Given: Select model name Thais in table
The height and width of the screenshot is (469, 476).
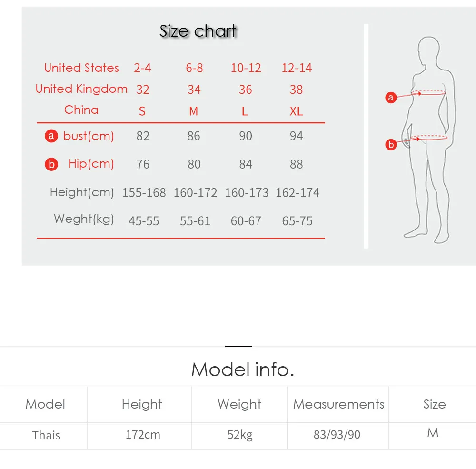Looking at the screenshot, I should tap(46, 435).
